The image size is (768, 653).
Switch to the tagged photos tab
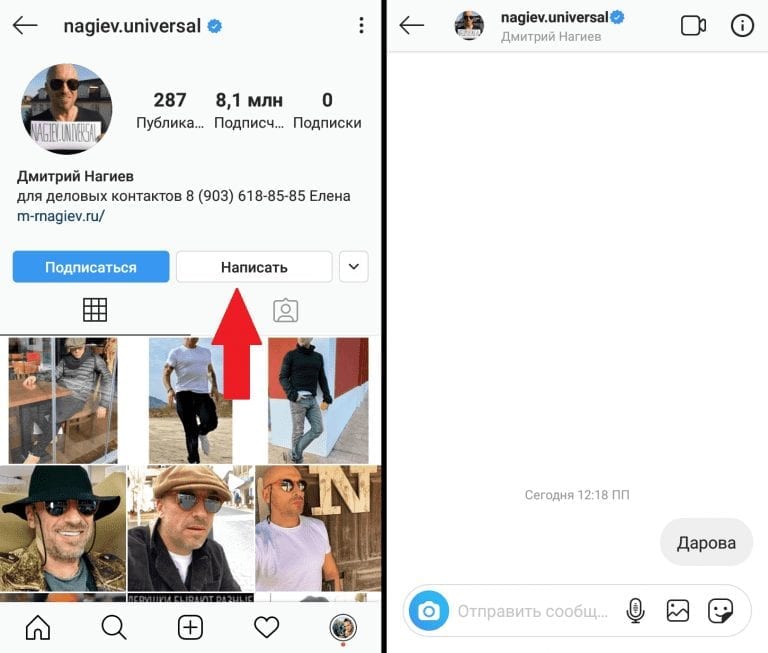click(x=286, y=310)
